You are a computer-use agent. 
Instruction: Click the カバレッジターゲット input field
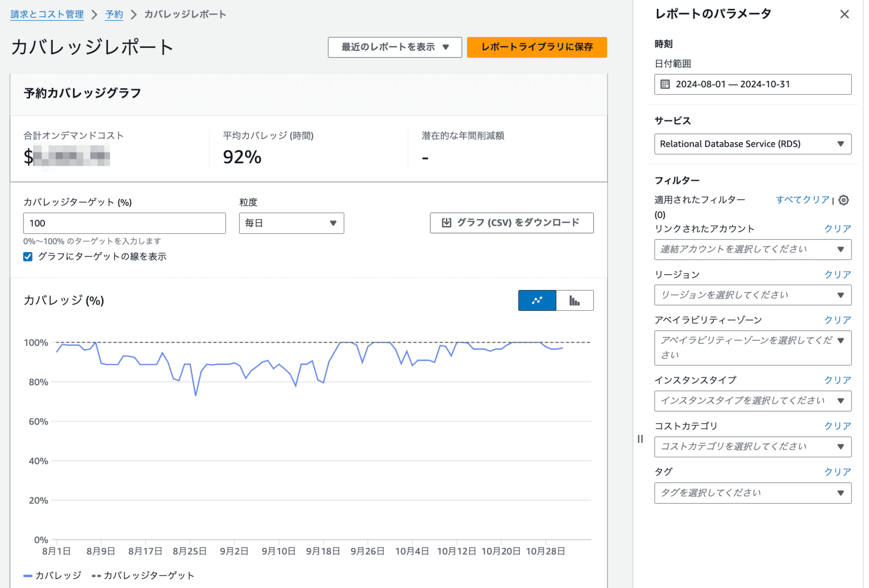click(x=124, y=223)
